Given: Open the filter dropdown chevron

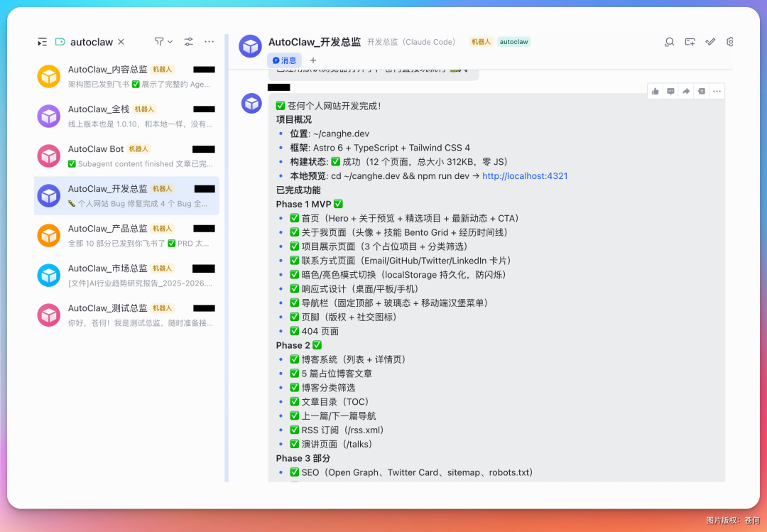Looking at the screenshot, I should tap(168, 42).
